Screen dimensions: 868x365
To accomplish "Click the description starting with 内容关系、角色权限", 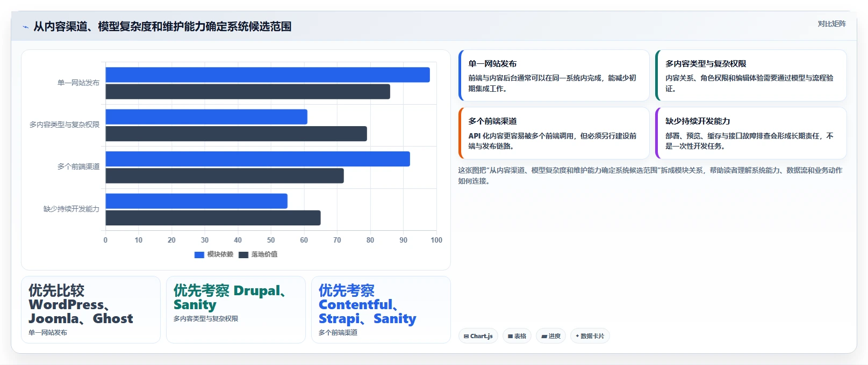I will tap(749, 83).
